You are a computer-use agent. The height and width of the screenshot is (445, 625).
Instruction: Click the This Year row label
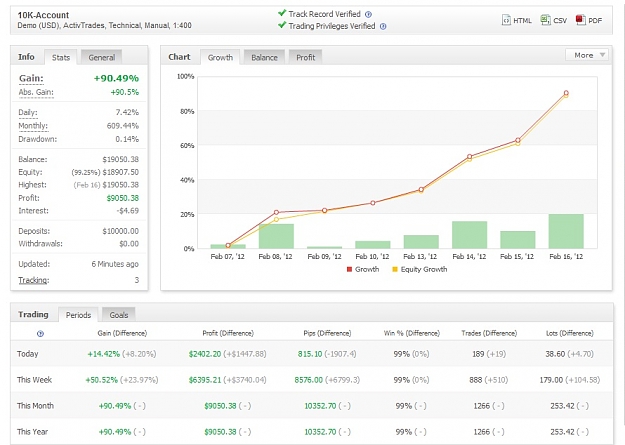pos(32,432)
